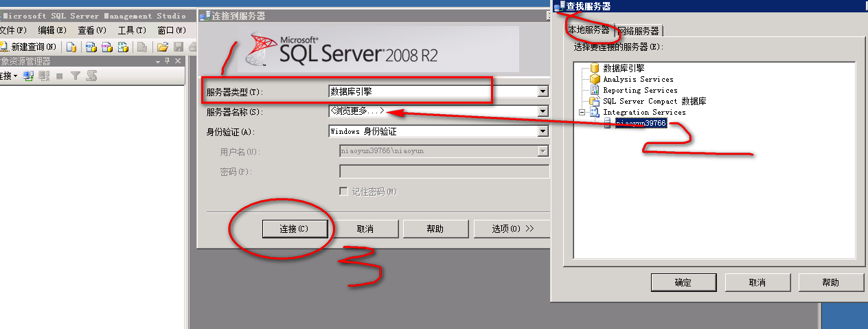The height and width of the screenshot is (329, 868).
Task: Click the disabled 用户名 dropdown arrow
Action: coord(542,151)
